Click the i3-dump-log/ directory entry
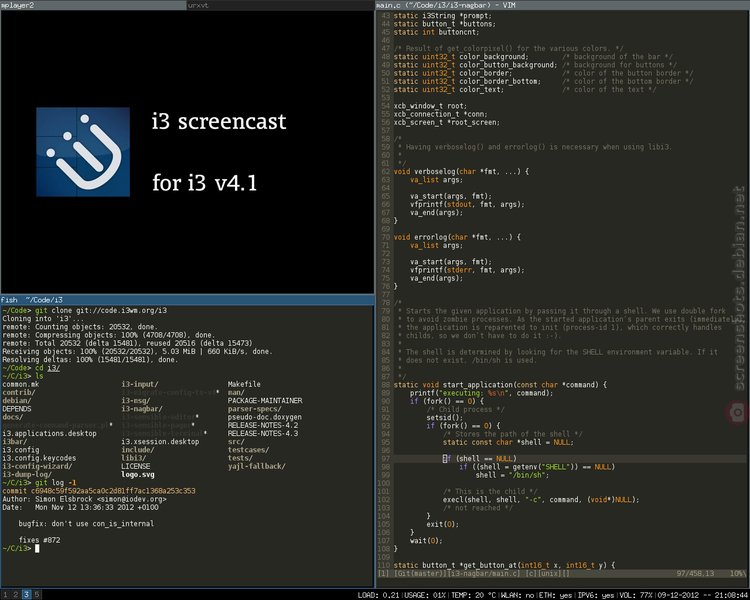Screen dimensions: 750x600 click(x=27, y=475)
